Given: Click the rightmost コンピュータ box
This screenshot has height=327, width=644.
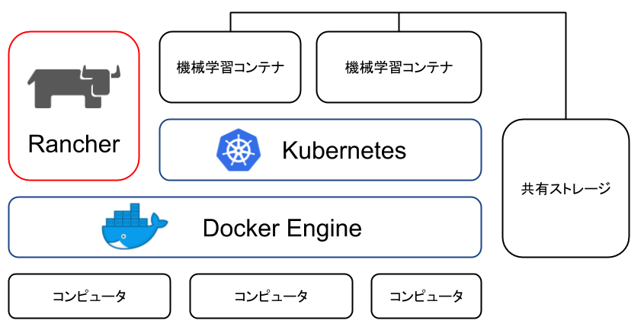Looking at the screenshot, I should (x=426, y=296).
